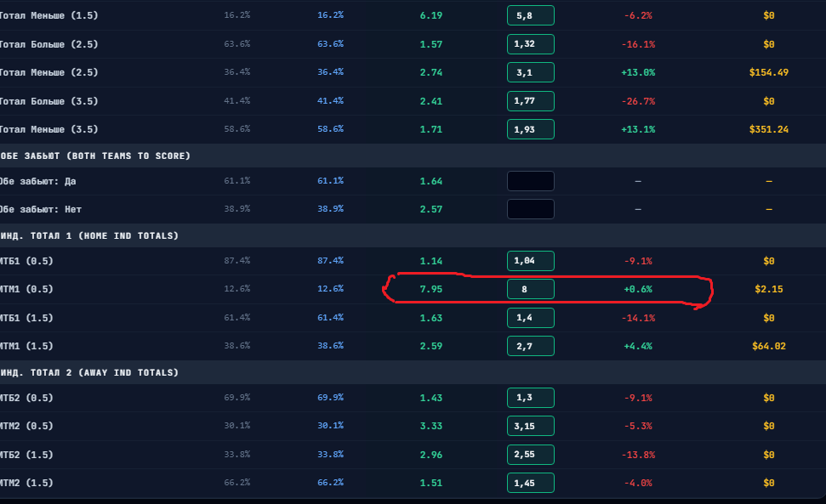
Task: Click blue 87.4% probability value
Action: [330, 260]
